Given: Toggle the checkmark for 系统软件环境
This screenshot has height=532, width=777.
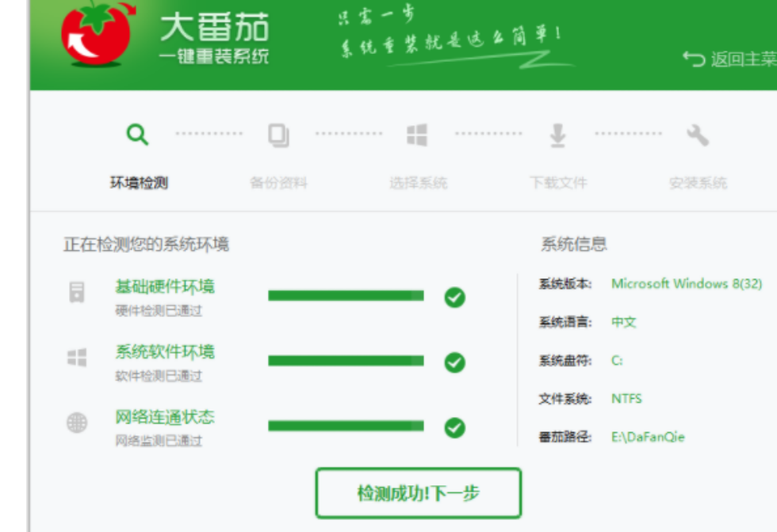Looking at the screenshot, I should [455, 360].
